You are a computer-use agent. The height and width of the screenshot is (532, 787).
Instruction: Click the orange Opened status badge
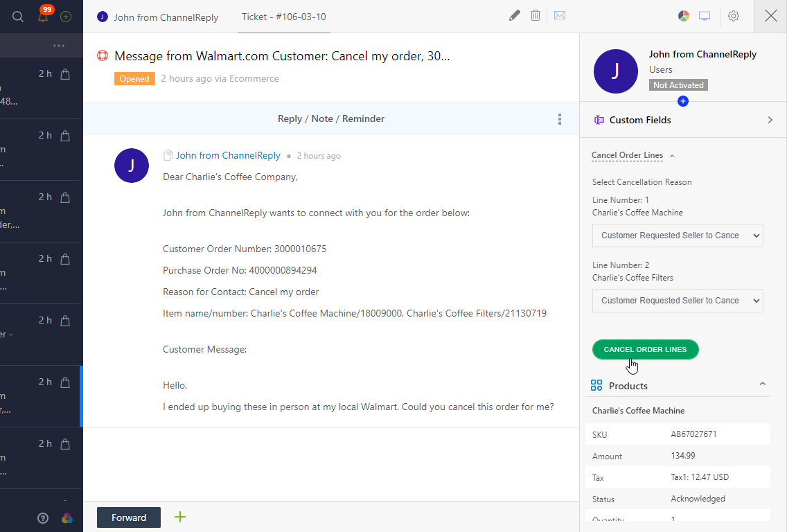pos(134,79)
